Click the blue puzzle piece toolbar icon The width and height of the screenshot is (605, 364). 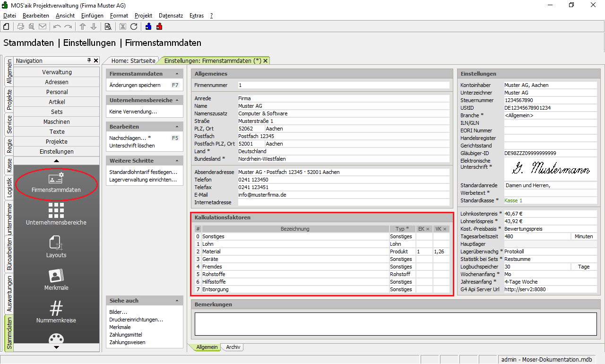[x=148, y=26]
